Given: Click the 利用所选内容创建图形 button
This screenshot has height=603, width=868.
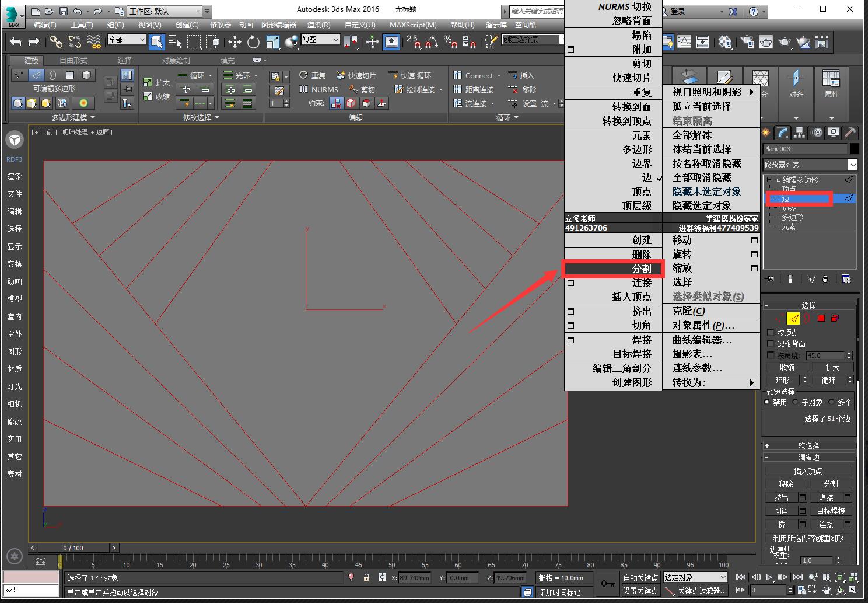Looking at the screenshot, I should pyautogui.click(x=808, y=538).
